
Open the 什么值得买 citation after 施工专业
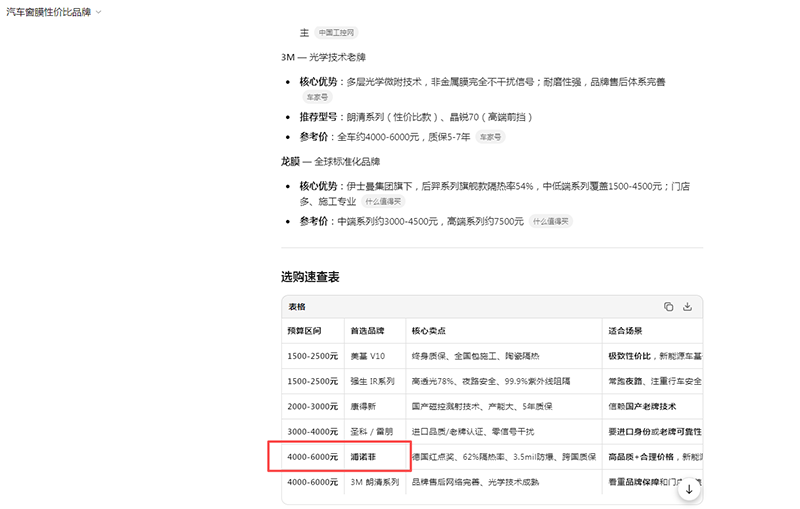[383, 201]
